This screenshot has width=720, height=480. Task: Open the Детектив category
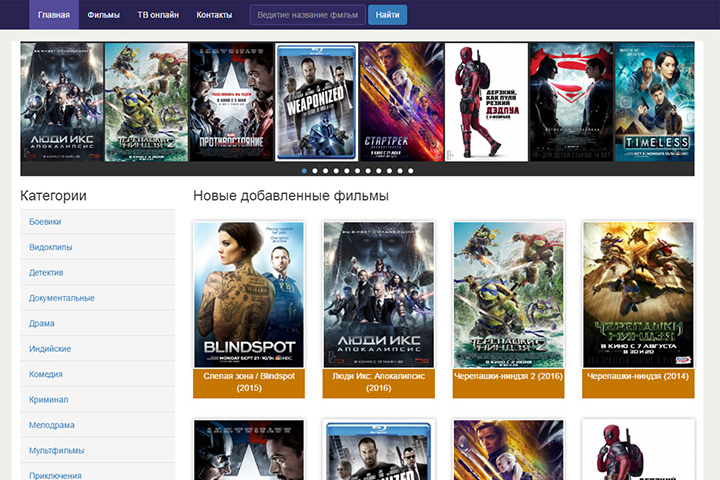(98, 273)
